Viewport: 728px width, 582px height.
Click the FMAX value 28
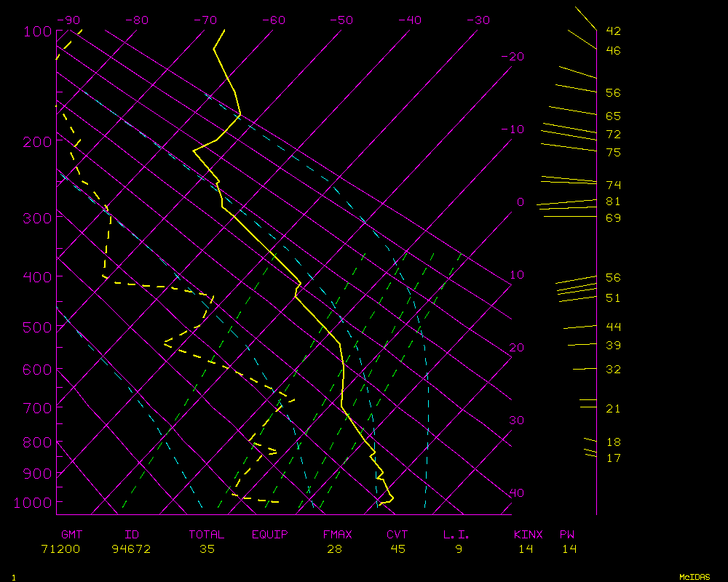334,549
